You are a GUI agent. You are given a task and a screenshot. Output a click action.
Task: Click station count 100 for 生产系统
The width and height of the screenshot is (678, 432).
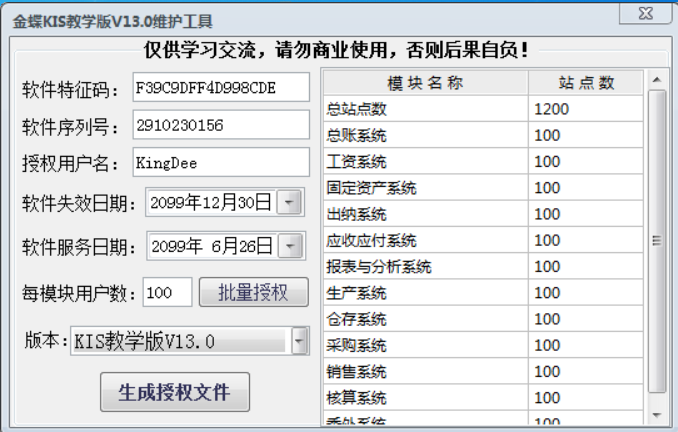586,293
